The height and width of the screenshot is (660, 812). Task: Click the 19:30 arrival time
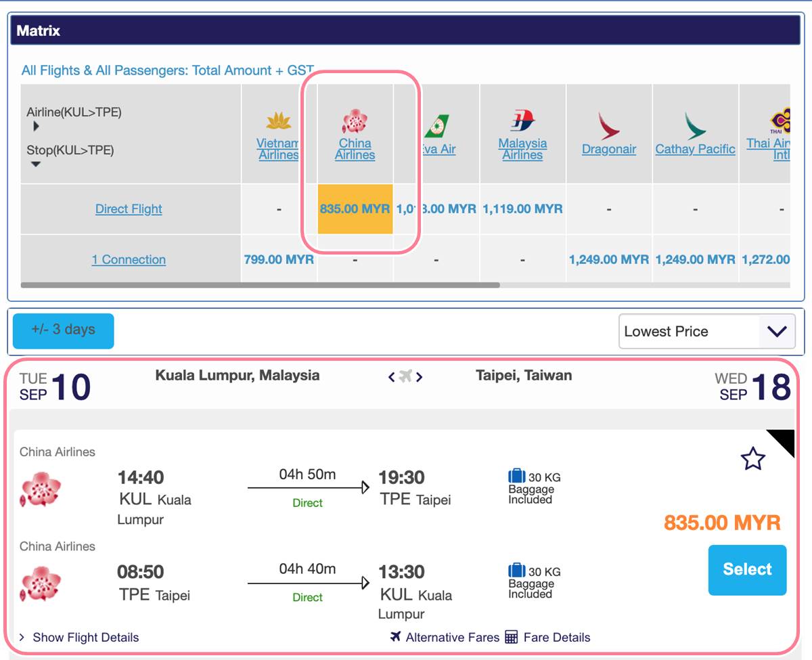[x=401, y=477]
